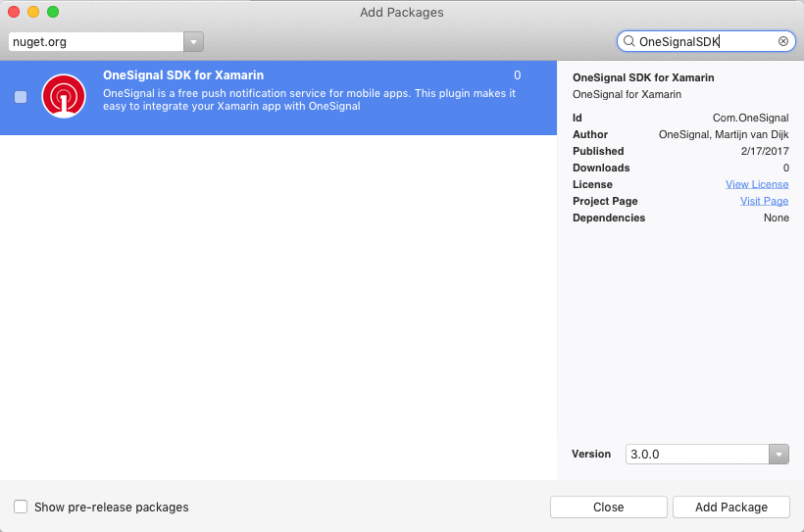The height and width of the screenshot is (532, 804).
Task: Click the Add Package button
Action: 730,507
